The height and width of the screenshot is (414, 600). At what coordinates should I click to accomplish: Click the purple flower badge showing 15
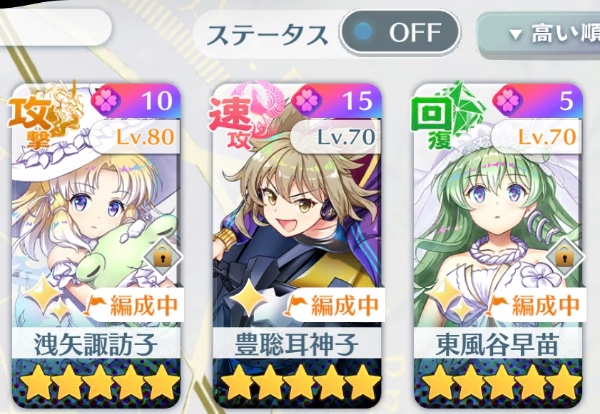point(337,101)
